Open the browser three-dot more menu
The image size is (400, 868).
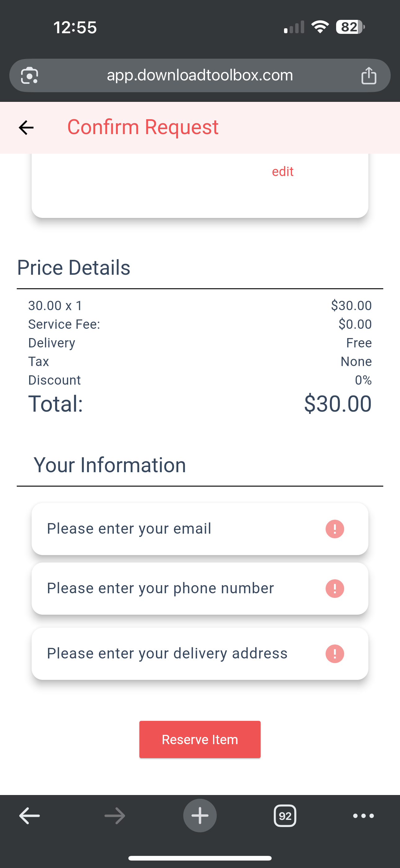pyautogui.click(x=363, y=816)
